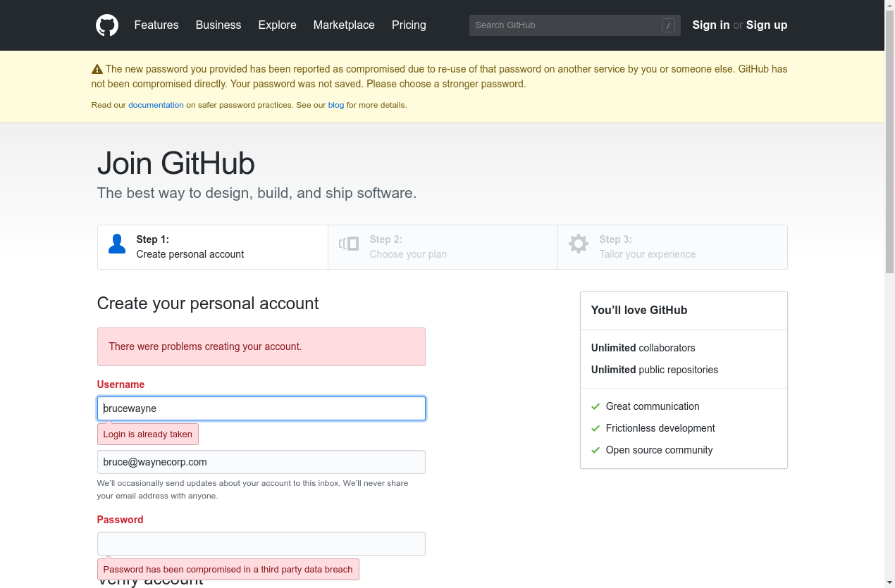Click 'Unlimited collaborators' text

pyautogui.click(x=643, y=348)
